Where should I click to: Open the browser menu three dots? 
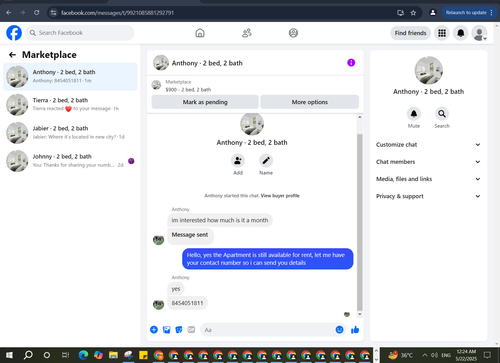tap(492, 13)
